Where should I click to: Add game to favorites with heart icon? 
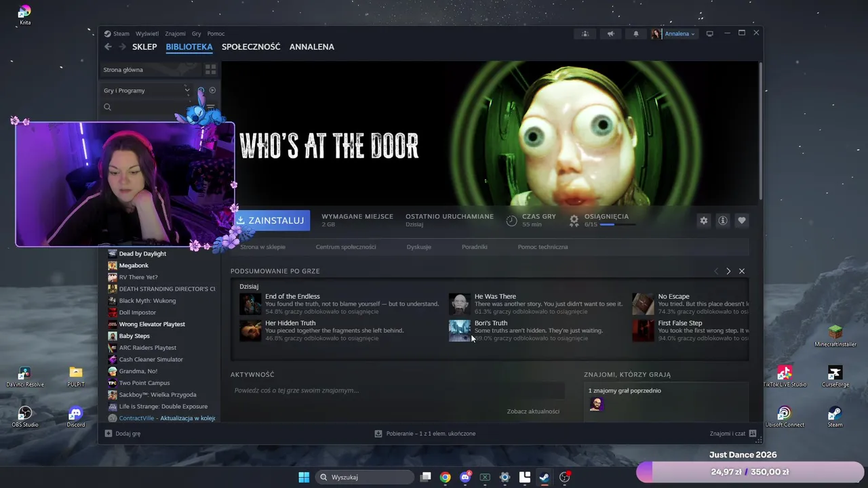click(x=742, y=220)
